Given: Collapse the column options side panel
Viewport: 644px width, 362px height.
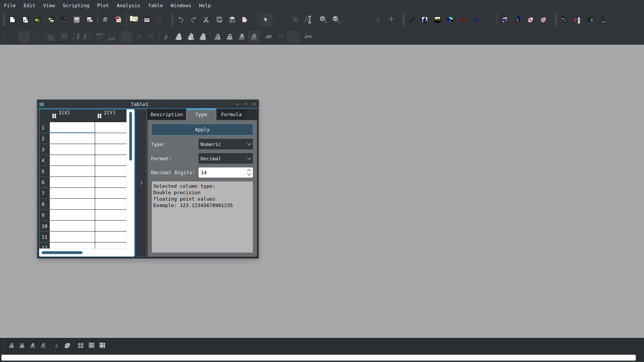Looking at the screenshot, I should [x=141, y=183].
